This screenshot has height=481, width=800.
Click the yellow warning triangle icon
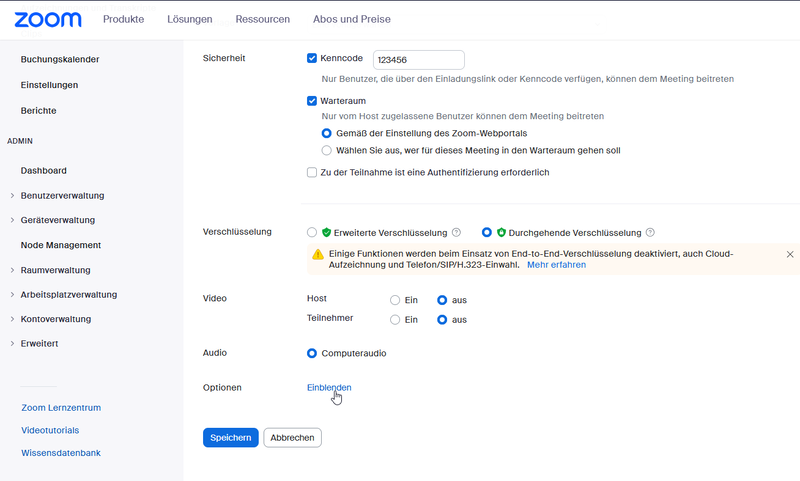click(x=318, y=254)
